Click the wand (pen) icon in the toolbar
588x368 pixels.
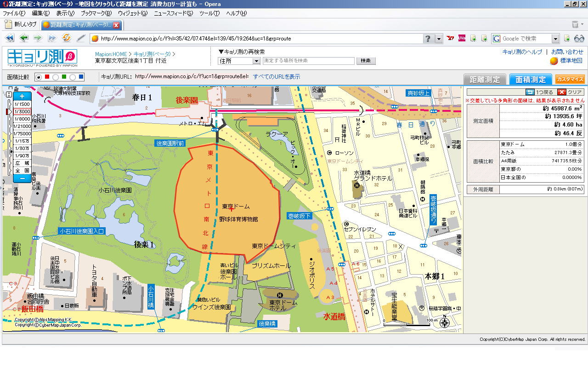tap(81, 38)
